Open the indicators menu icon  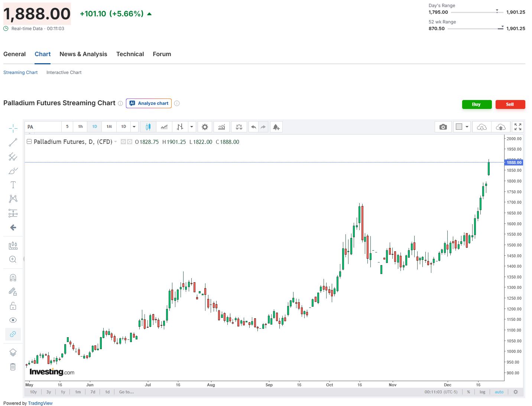pos(222,127)
